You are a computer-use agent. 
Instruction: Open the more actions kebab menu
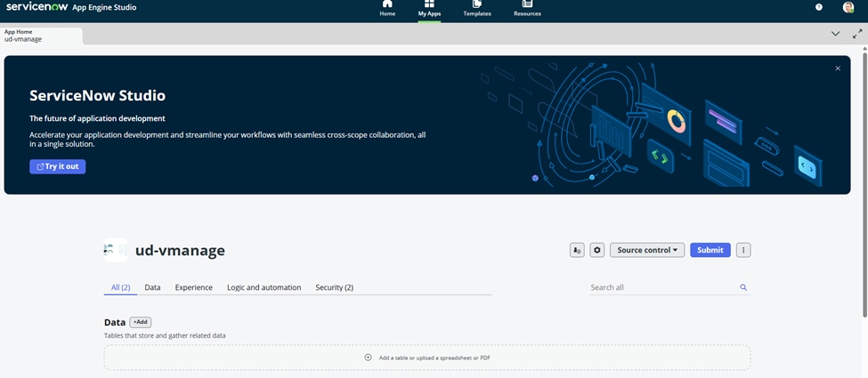[x=743, y=250]
